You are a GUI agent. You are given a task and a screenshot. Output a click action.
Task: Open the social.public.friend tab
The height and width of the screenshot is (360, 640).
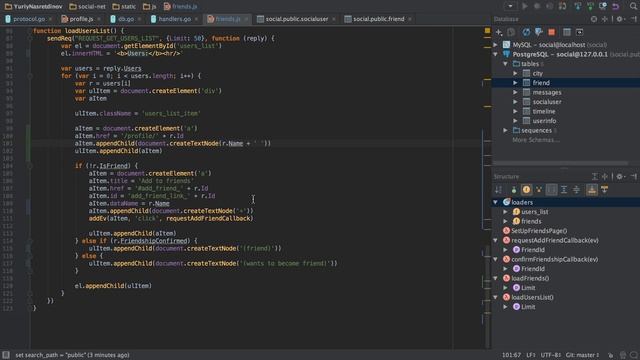click(x=378, y=19)
